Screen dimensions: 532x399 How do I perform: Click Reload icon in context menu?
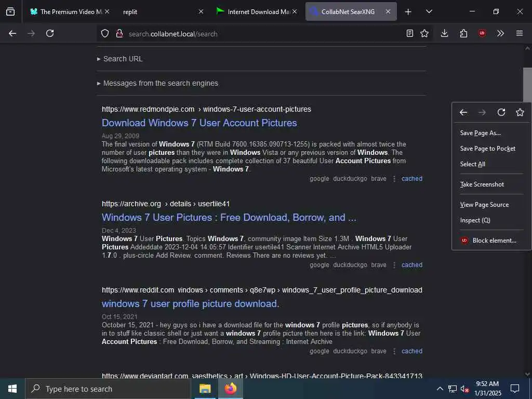pyautogui.click(x=501, y=112)
